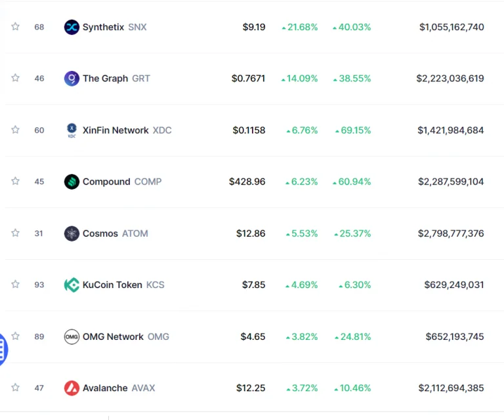Viewport: 504px width, 420px height.
Task: Select the Compound price $428.96
Action: pyautogui.click(x=247, y=182)
